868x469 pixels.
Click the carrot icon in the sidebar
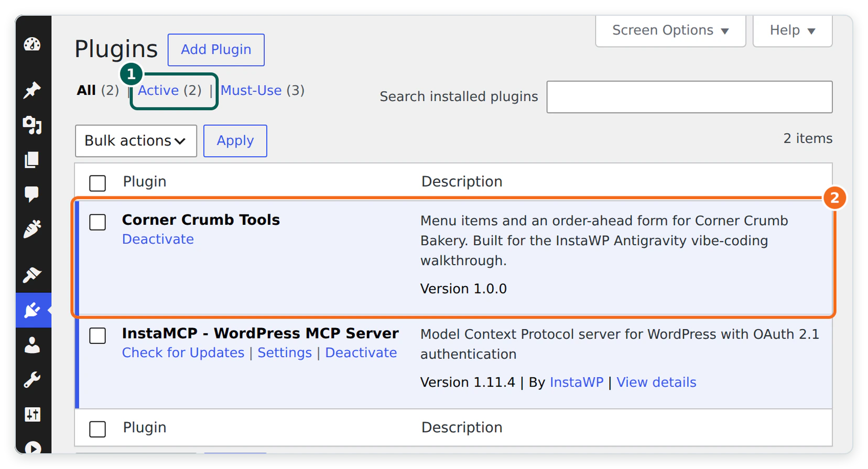click(32, 229)
